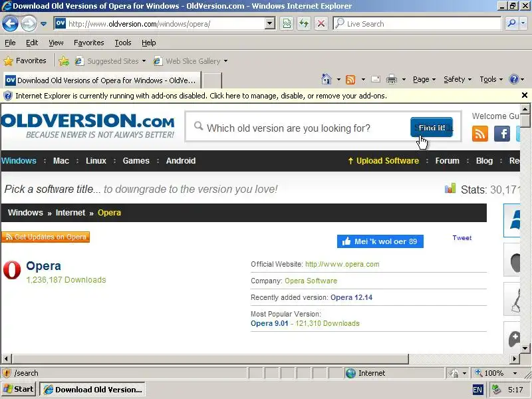The image size is (532, 399).
Task: Open the Help menu
Action: point(148,43)
